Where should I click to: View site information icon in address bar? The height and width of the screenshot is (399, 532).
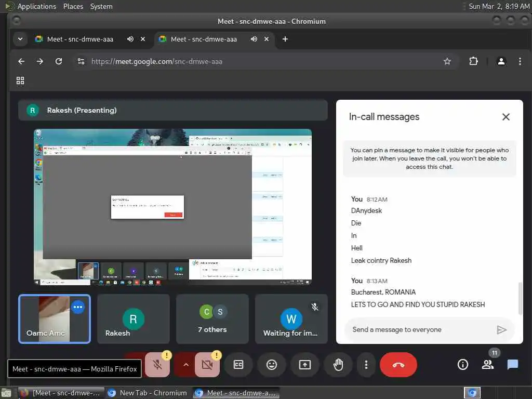(81, 61)
